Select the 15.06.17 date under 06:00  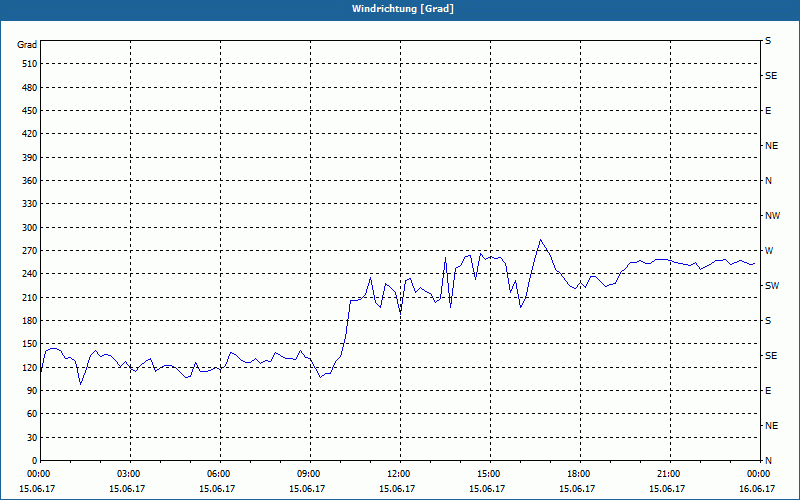click(217, 488)
